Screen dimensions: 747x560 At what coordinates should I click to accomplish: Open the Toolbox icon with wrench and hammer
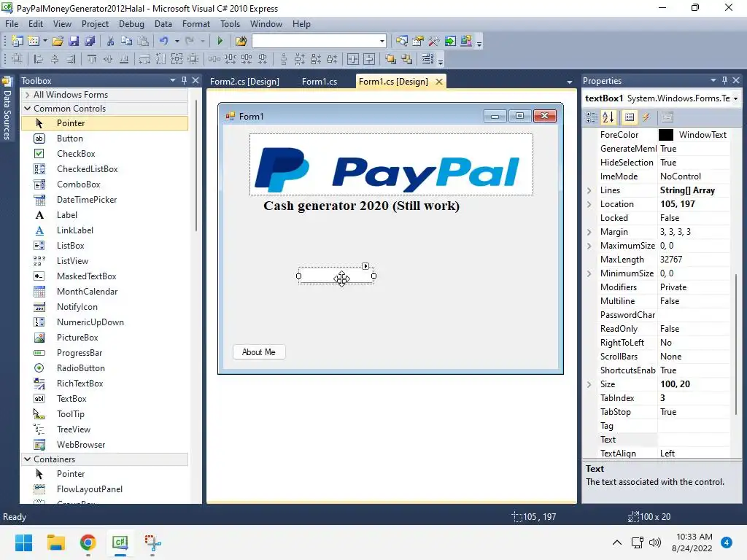[x=434, y=41]
